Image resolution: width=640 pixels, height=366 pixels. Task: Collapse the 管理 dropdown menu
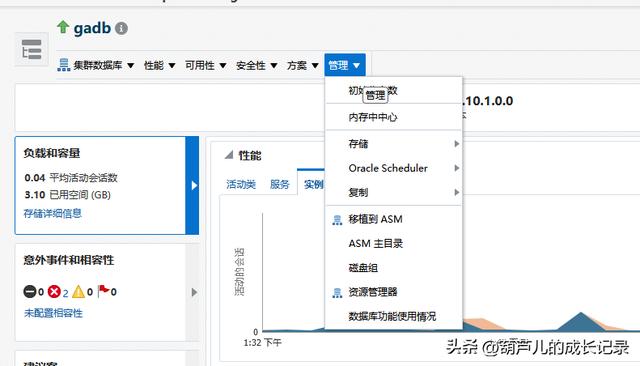pyautogui.click(x=345, y=65)
